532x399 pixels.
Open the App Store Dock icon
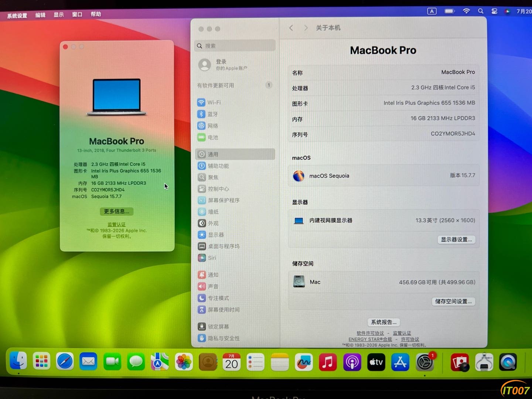400,362
